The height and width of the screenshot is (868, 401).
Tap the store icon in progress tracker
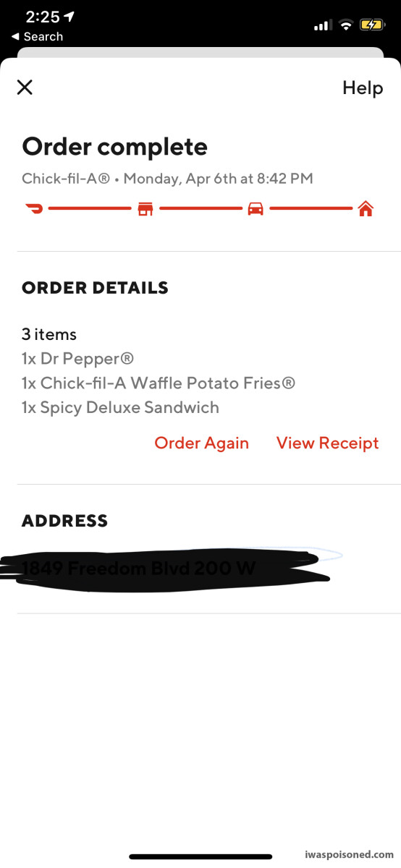tap(145, 209)
